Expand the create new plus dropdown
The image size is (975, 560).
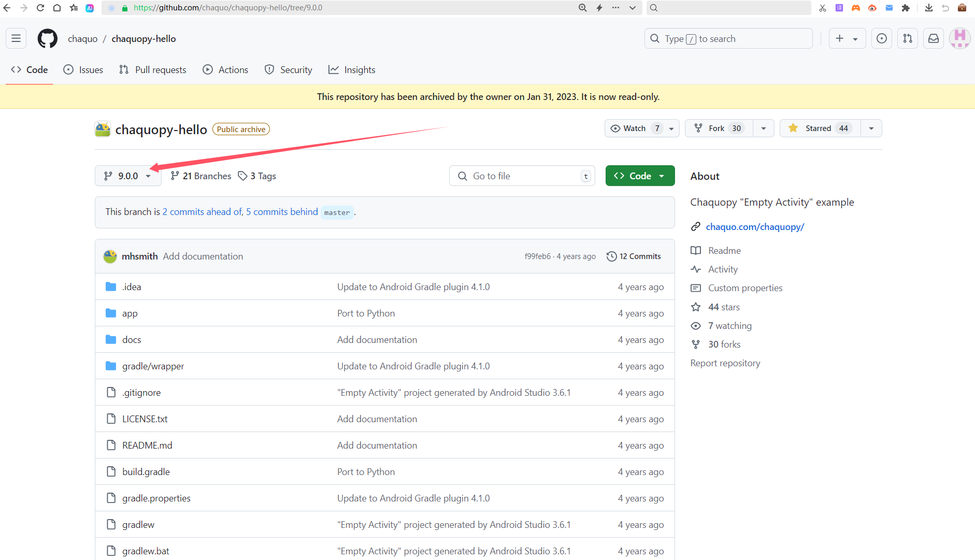coord(847,38)
